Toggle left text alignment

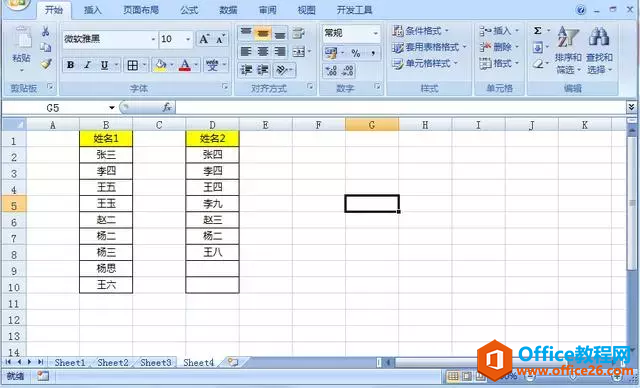tap(246, 51)
